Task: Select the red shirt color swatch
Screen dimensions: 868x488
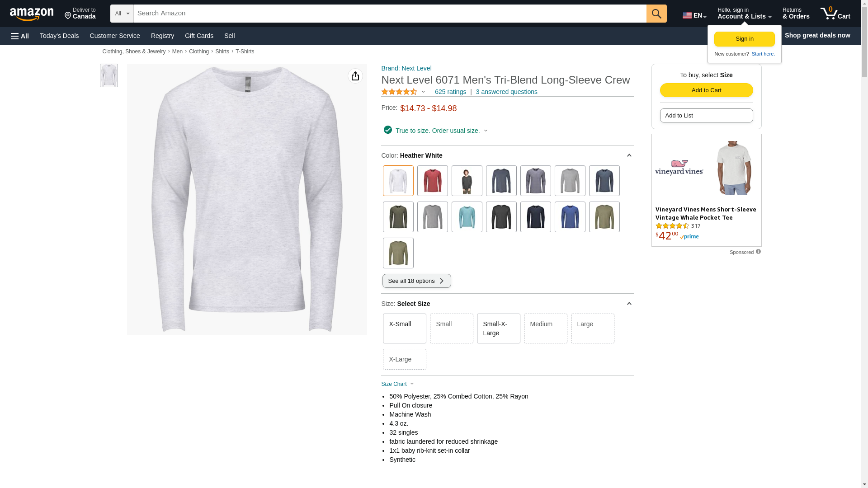Action: click(x=432, y=181)
